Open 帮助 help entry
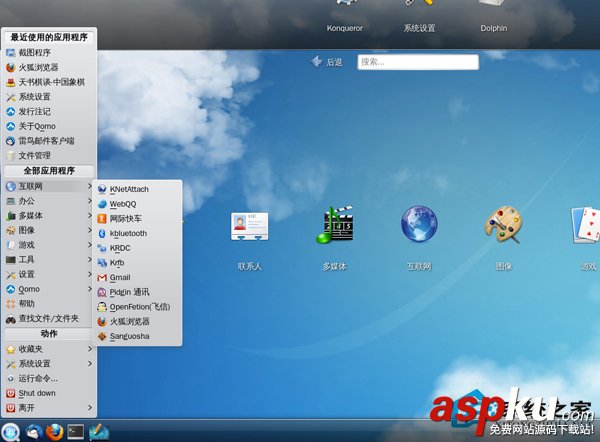 [x=49, y=303]
